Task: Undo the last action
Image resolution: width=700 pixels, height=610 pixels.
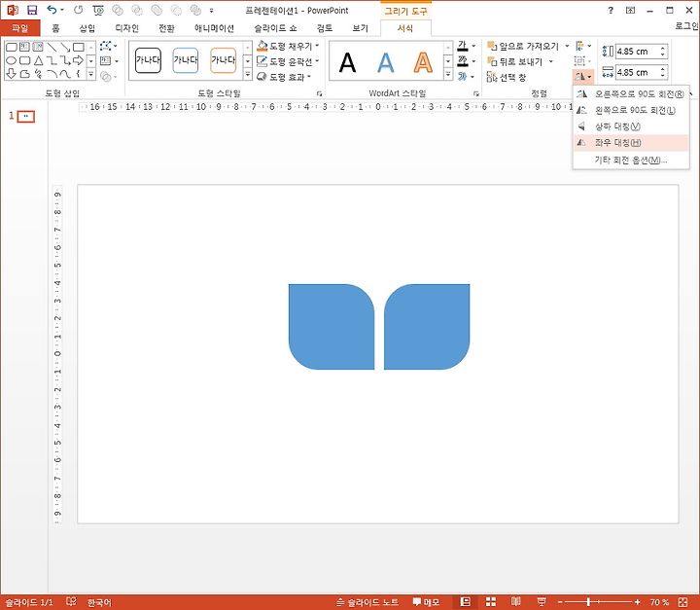Action: click(x=52, y=10)
